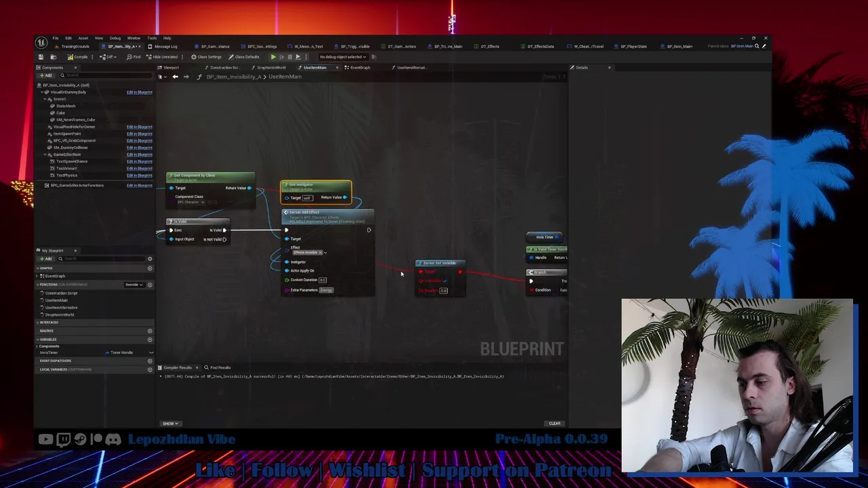Open the debug object selector dropdown
The image size is (868, 488).
[x=344, y=57]
